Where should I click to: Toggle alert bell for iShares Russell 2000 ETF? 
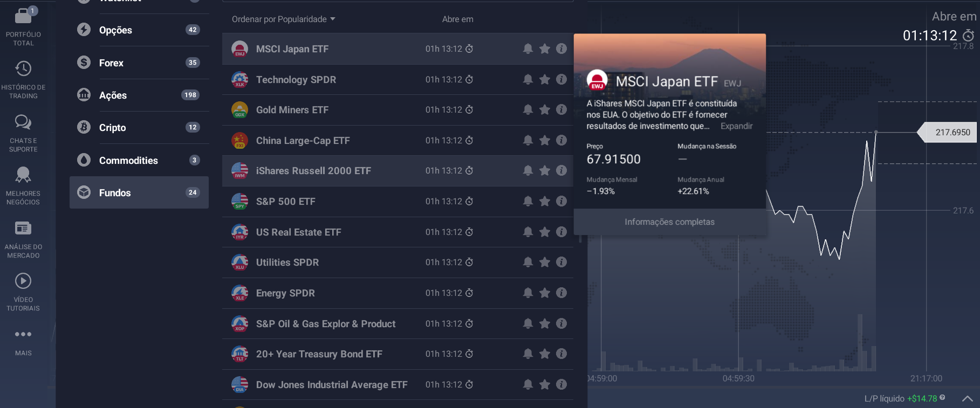tap(528, 170)
